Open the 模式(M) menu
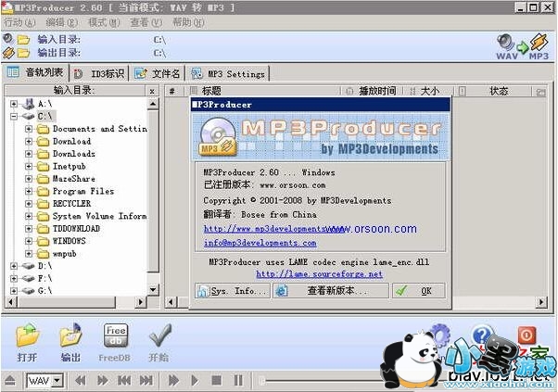558x392 pixels. pos(104,23)
